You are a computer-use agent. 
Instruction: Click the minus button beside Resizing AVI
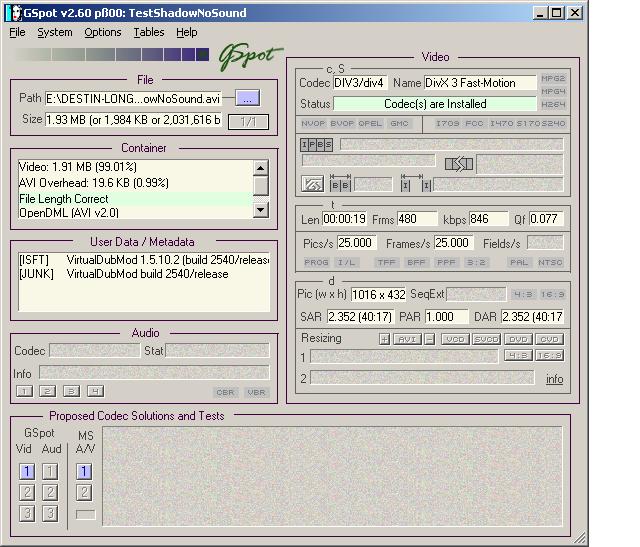tap(429, 339)
